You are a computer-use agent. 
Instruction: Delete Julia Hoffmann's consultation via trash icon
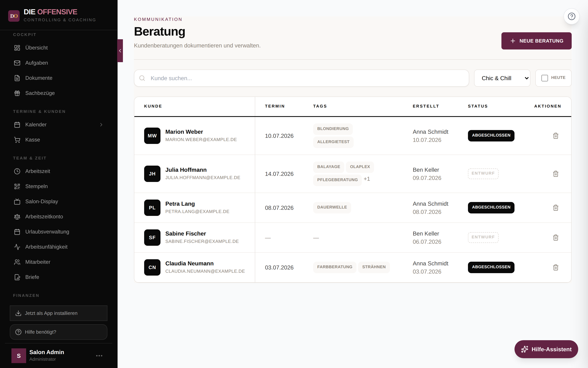(x=556, y=174)
